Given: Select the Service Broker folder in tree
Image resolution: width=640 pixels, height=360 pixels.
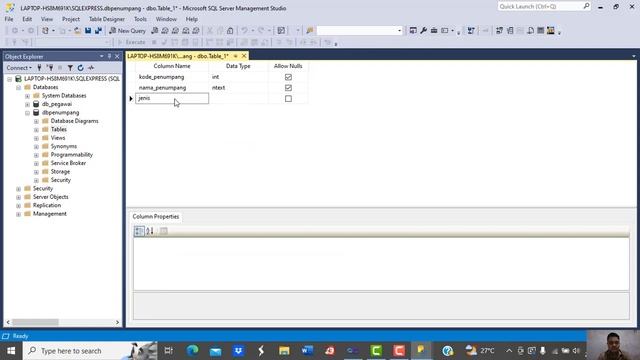Looking at the screenshot, I should [68, 163].
